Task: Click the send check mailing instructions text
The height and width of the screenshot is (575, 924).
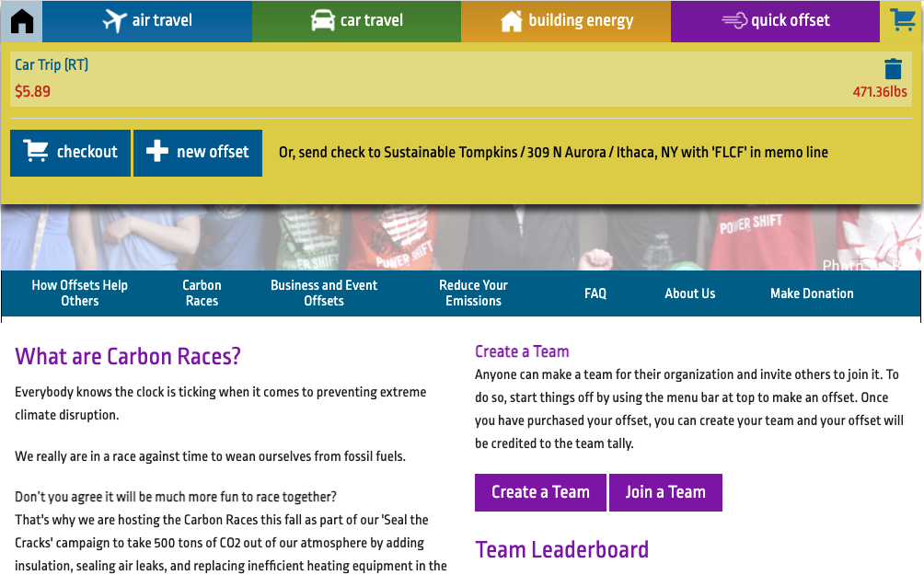Action: pyautogui.click(x=553, y=153)
